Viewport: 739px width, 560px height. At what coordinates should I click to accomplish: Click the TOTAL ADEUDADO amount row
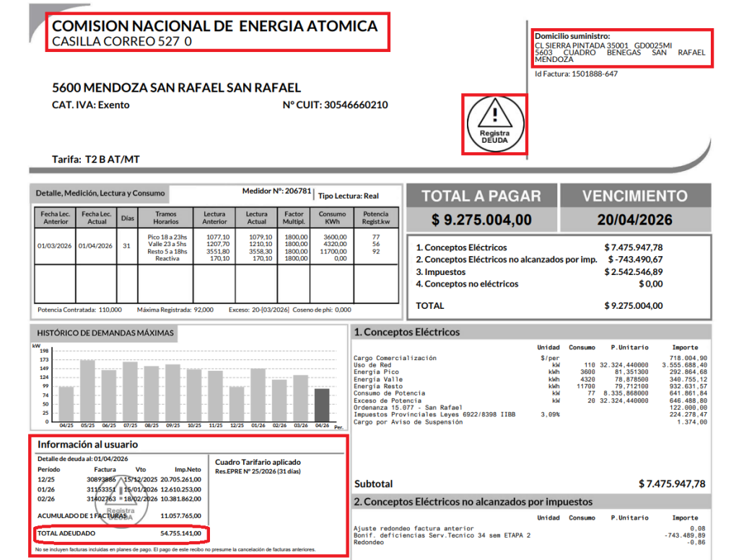121,533
